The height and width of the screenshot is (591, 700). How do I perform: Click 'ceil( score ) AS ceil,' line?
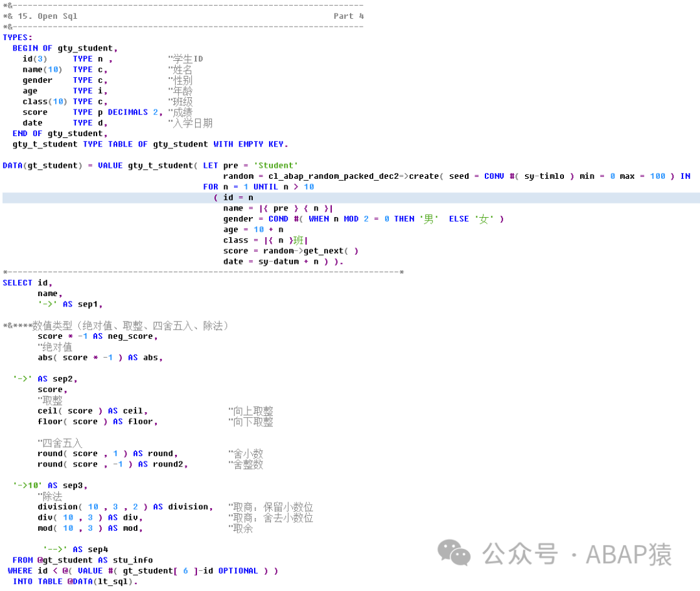pyautogui.click(x=93, y=411)
